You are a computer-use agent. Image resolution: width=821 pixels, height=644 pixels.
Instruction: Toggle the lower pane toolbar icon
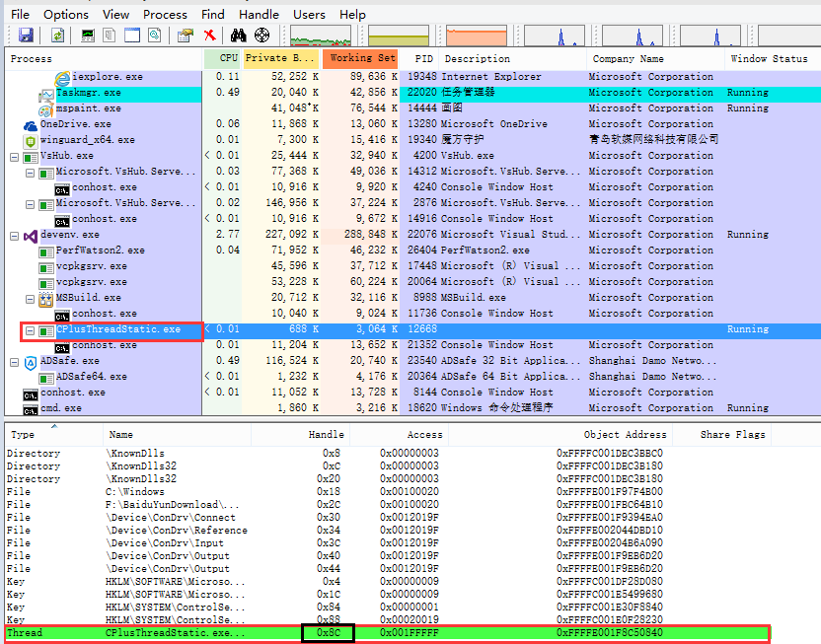132,36
